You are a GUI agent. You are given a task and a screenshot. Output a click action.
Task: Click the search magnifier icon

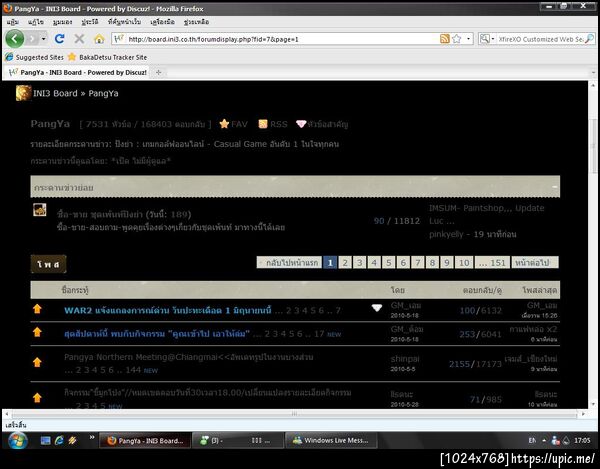590,39
